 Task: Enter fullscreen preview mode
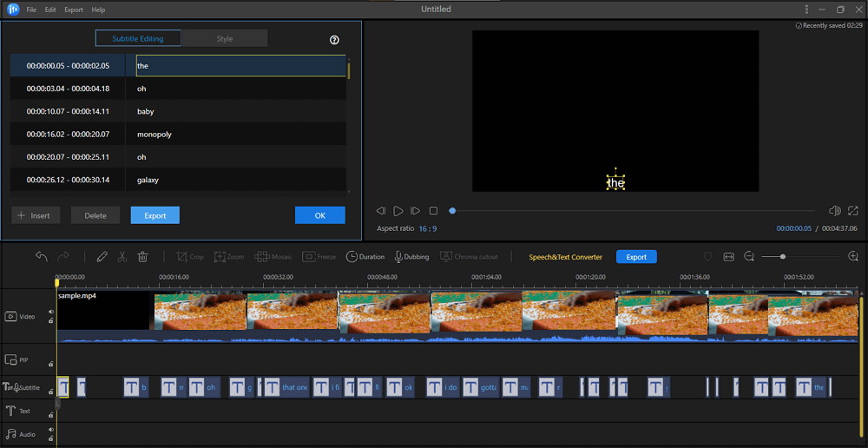(x=853, y=211)
